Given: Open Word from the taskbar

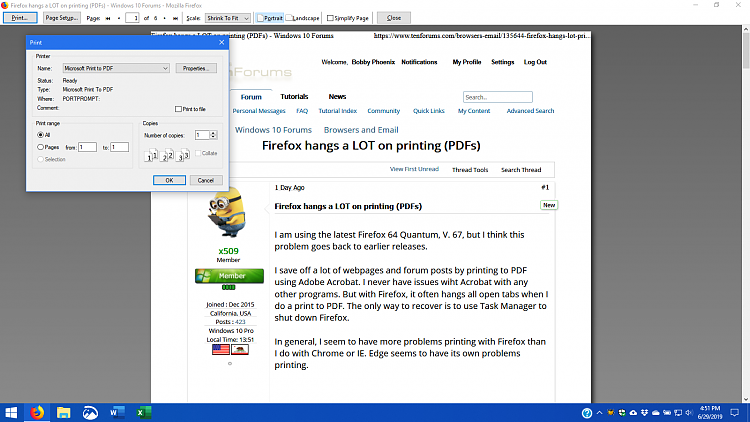Looking at the screenshot, I should [117, 412].
